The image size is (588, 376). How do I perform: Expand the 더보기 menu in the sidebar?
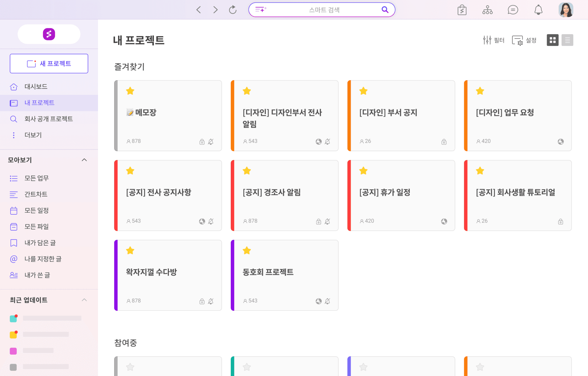coord(33,135)
